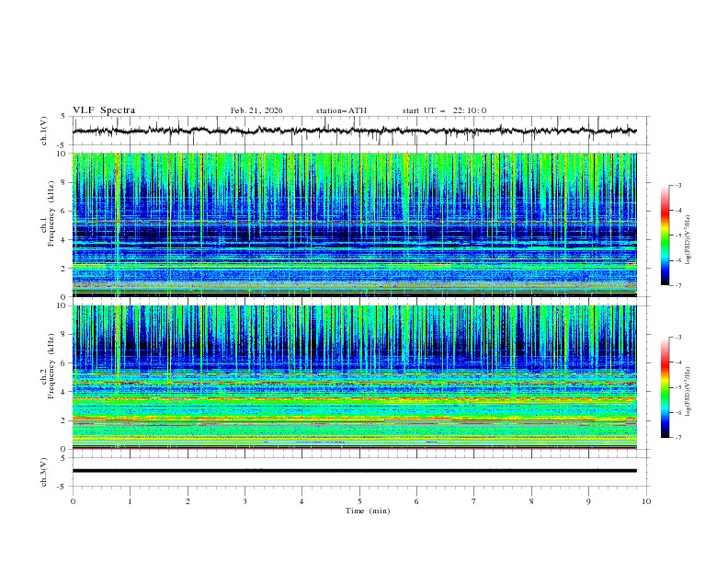Click the "VLF Spectra" plot title
The height and width of the screenshot is (563, 728).
coord(104,110)
